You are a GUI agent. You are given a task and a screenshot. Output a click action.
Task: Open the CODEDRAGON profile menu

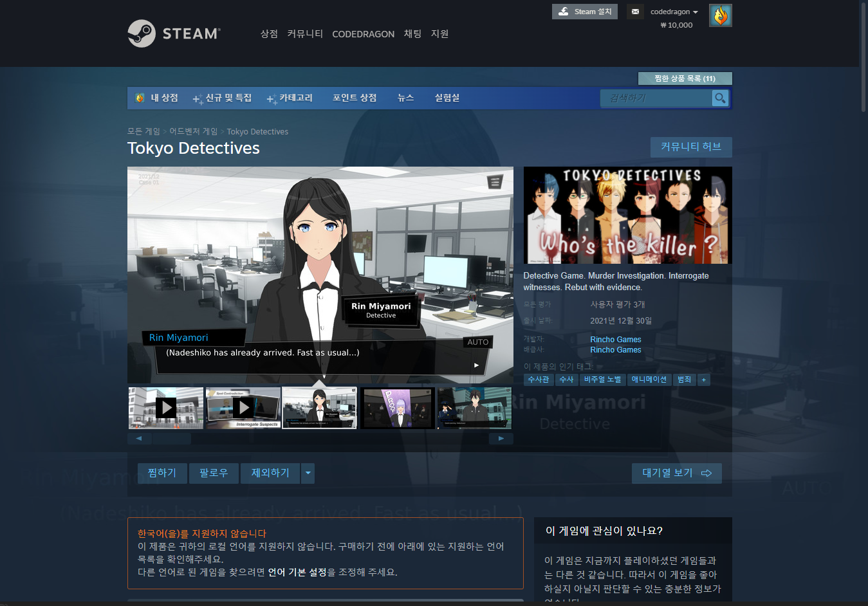(x=363, y=34)
